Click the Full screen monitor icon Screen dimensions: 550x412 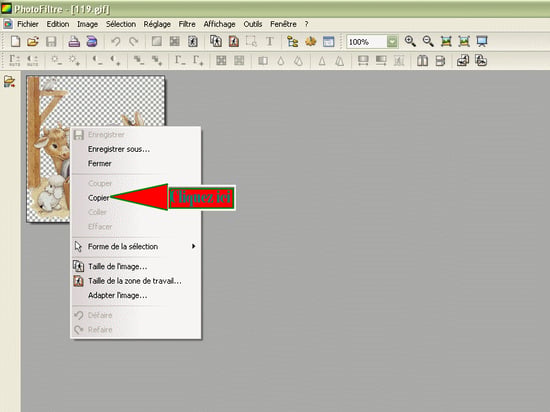[x=482, y=41]
